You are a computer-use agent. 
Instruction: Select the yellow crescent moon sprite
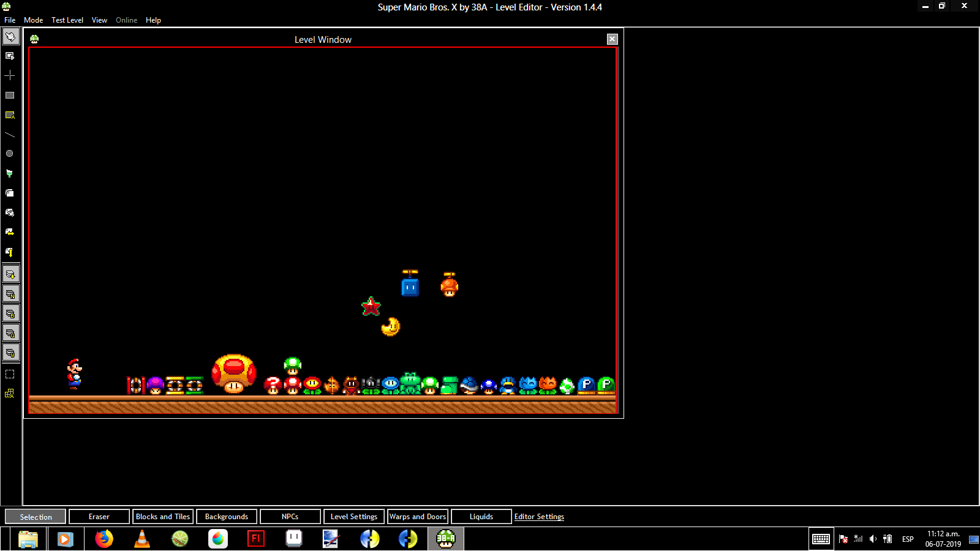(x=390, y=326)
